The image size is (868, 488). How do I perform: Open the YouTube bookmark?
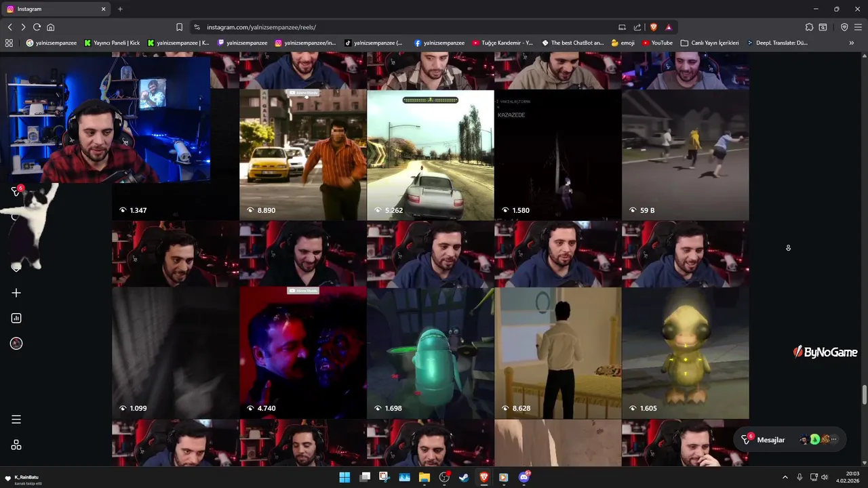click(x=657, y=43)
